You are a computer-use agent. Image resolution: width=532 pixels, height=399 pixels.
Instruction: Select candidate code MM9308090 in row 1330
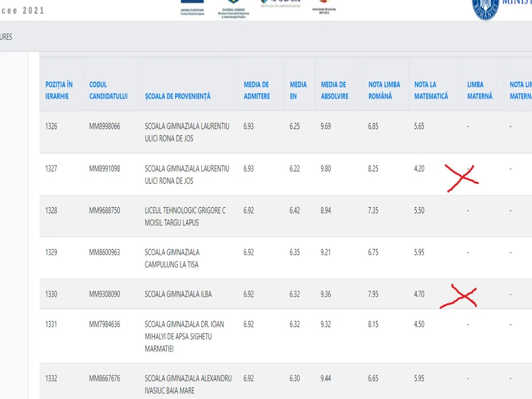[x=104, y=294]
